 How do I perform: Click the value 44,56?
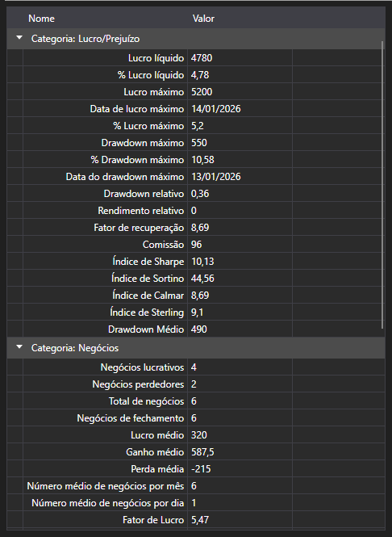(202, 279)
